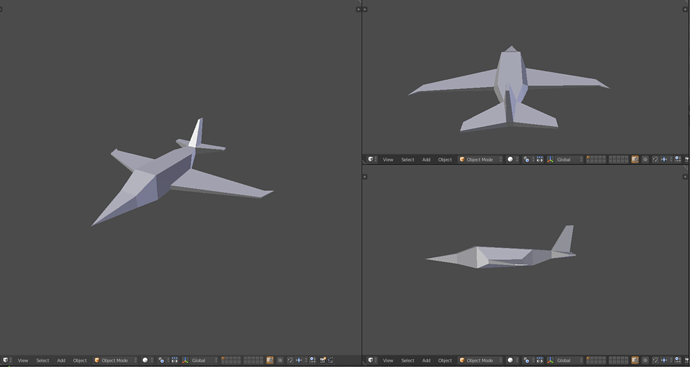Click snap element icon in left viewport header
The height and width of the screenshot is (367, 690).
tap(299, 360)
